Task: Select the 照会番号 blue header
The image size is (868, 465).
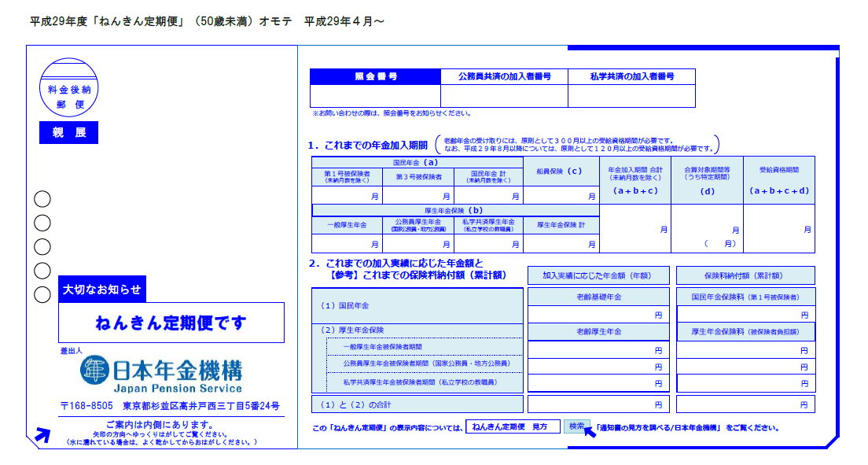Action: click(x=375, y=76)
